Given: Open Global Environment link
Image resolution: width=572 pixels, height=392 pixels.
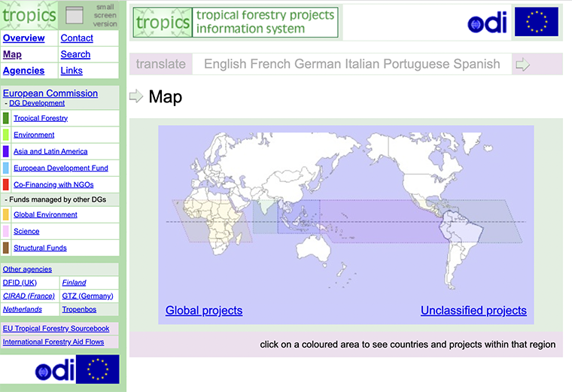Looking at the screenshot, I should tap(45, 214).
